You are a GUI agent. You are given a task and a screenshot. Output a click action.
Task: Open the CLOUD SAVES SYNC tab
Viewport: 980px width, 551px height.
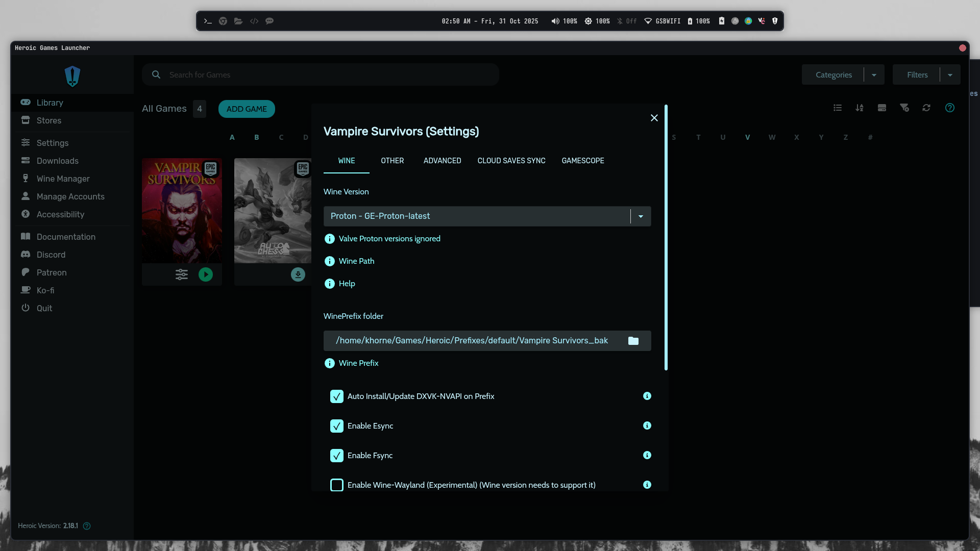click(x=511, y=161)
